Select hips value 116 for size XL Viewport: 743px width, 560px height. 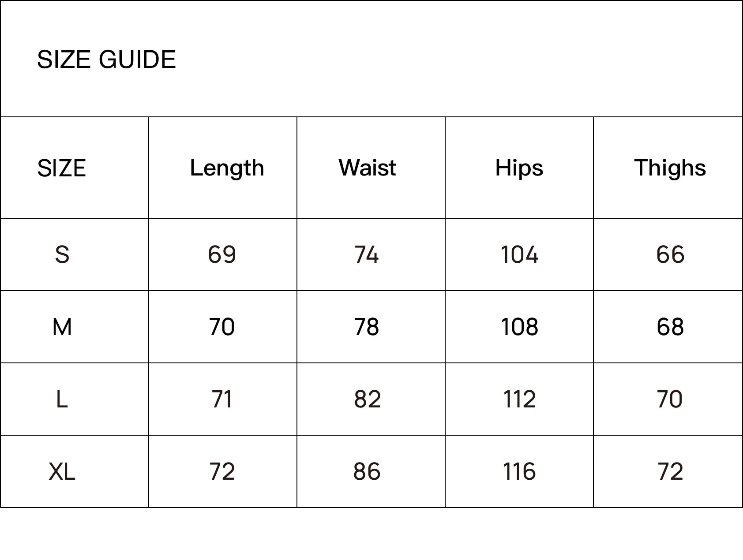click(519, 471)
